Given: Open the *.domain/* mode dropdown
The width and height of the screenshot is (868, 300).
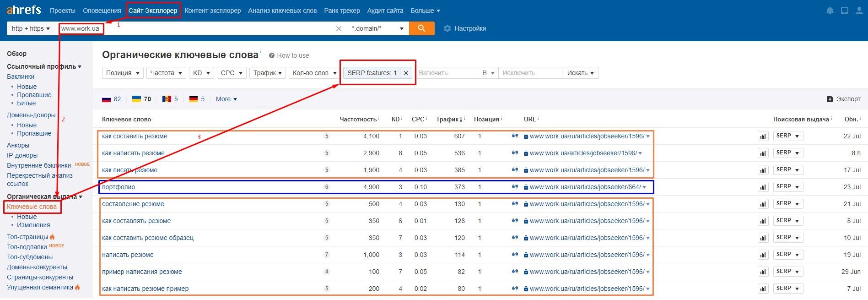Looking at the screenshot, I should click(378, 28).
